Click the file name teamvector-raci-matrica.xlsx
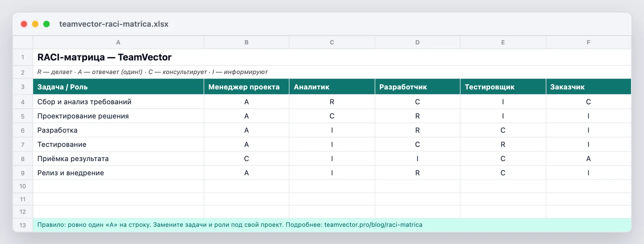Image resolution: width=644 pixels, height=244 pixels. tap(114, 24)
